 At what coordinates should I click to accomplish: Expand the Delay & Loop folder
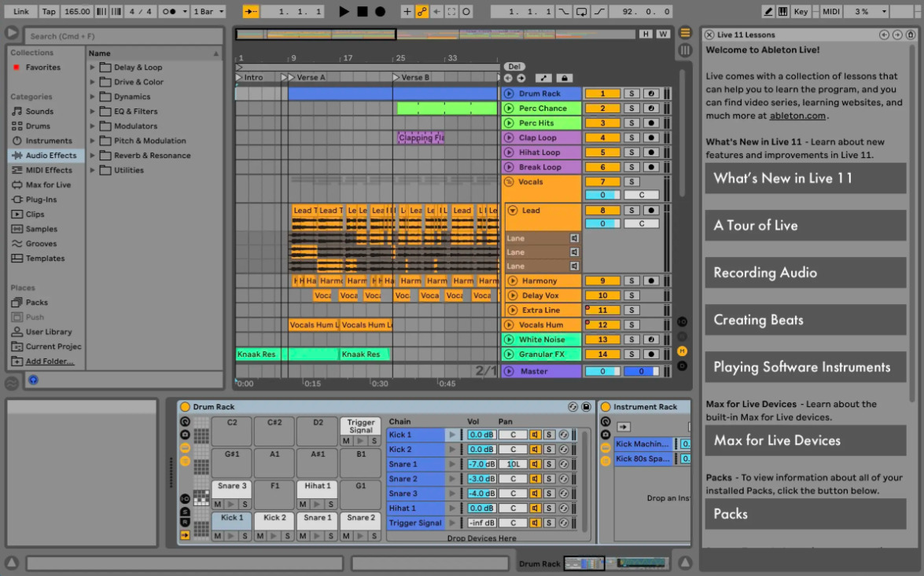tap(93, 68)
